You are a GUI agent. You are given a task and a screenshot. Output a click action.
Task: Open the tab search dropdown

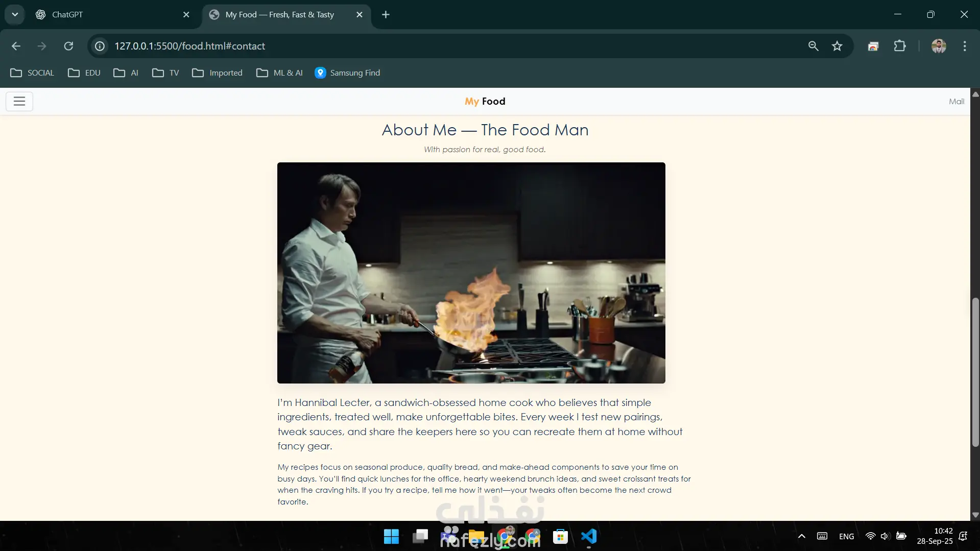pos(15,15)
